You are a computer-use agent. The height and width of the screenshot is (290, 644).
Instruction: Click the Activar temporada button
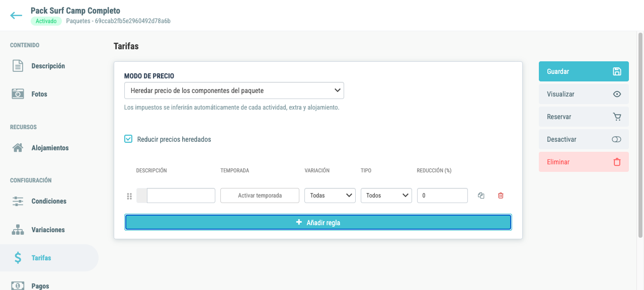[x=260, y=196]
